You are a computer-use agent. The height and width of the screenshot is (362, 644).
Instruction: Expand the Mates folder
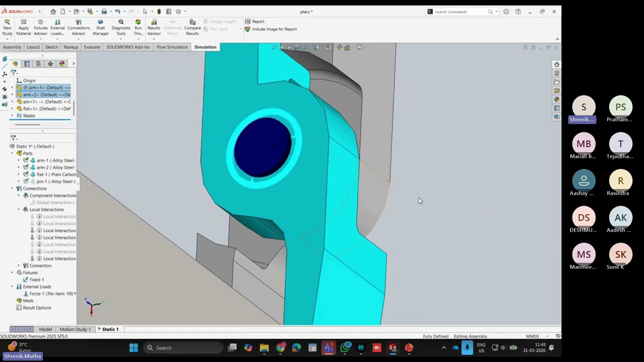12,116
